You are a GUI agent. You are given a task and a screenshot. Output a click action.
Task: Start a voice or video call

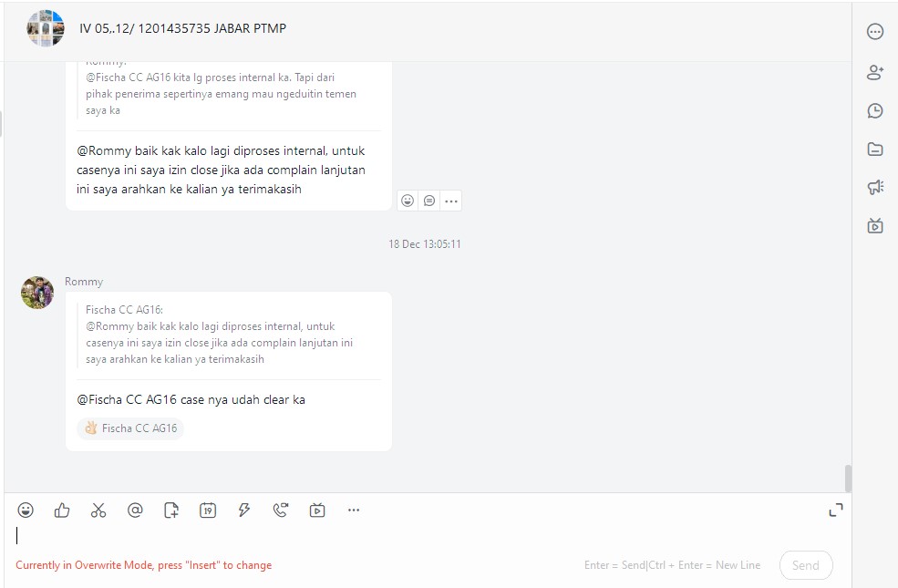pos(281,511)
